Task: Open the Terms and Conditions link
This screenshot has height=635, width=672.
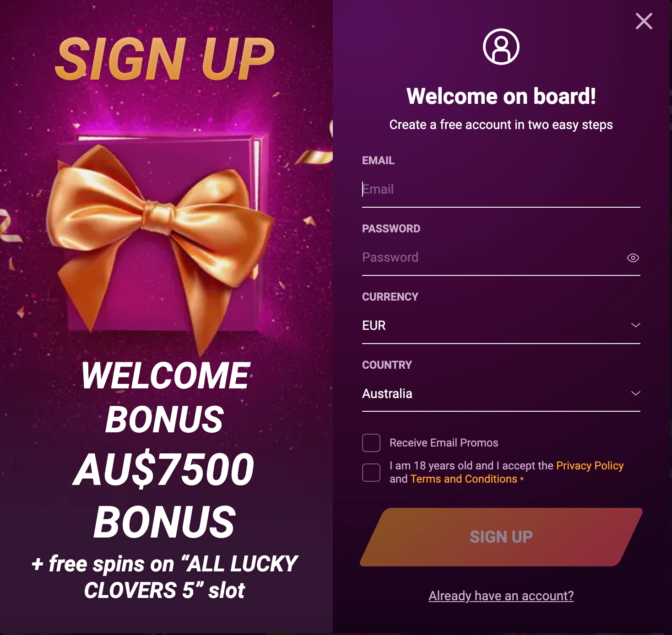Action: [x=464, y=479]
